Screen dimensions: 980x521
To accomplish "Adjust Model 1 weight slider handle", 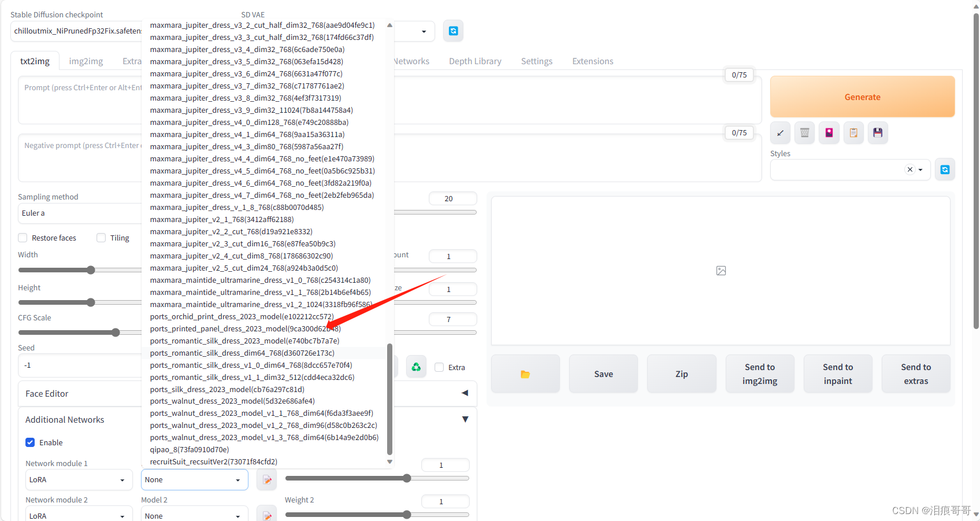I will pyautogui.click(x=407, y=478).
